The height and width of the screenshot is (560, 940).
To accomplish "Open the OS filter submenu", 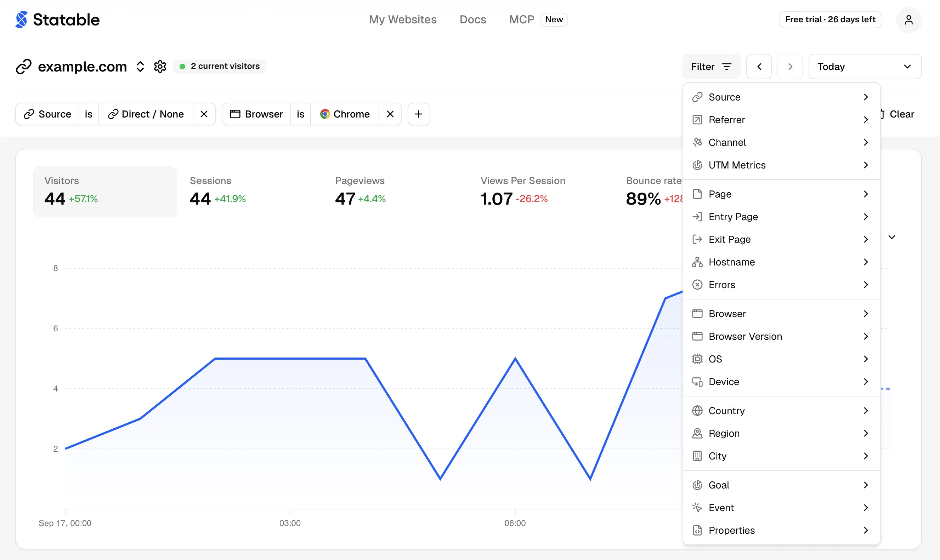I will 781,359.
